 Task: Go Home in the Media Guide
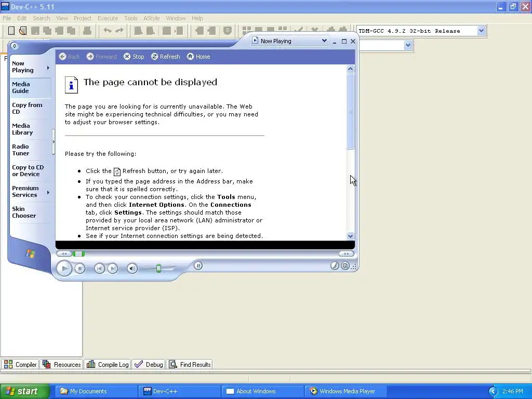click(x=198, y=57)
